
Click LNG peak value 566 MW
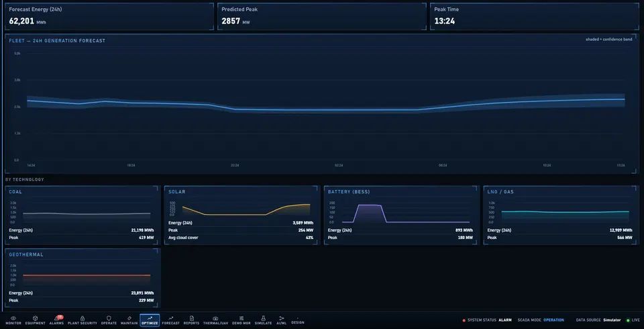(x=625, y=238)
